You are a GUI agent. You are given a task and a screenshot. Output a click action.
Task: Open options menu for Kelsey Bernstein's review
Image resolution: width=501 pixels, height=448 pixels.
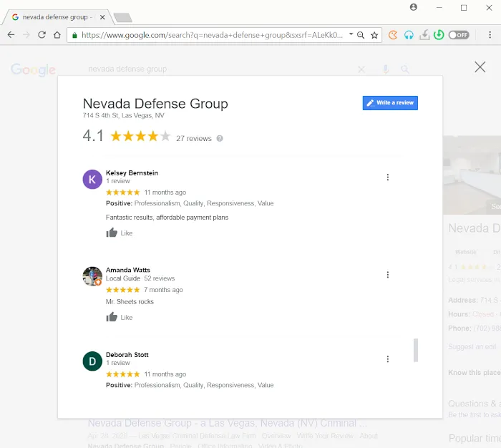pyautogui.click(x=388, y=177)
